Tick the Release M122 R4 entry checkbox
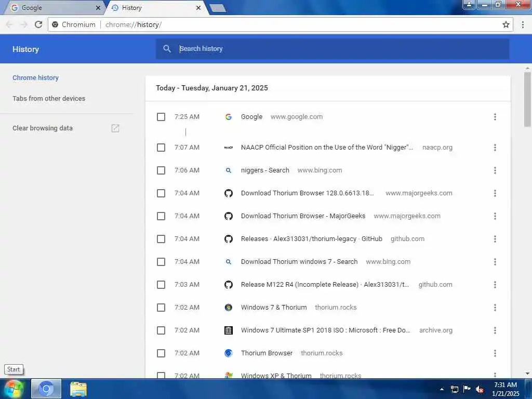Viewport: 532px width, 399px height. [x=161, y=285]
